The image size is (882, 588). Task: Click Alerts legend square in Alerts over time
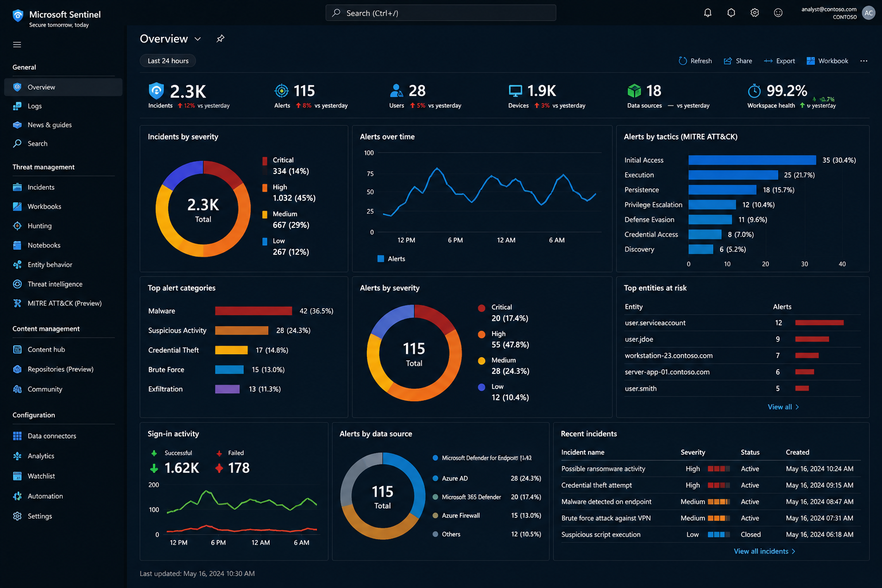click(381, 259)
